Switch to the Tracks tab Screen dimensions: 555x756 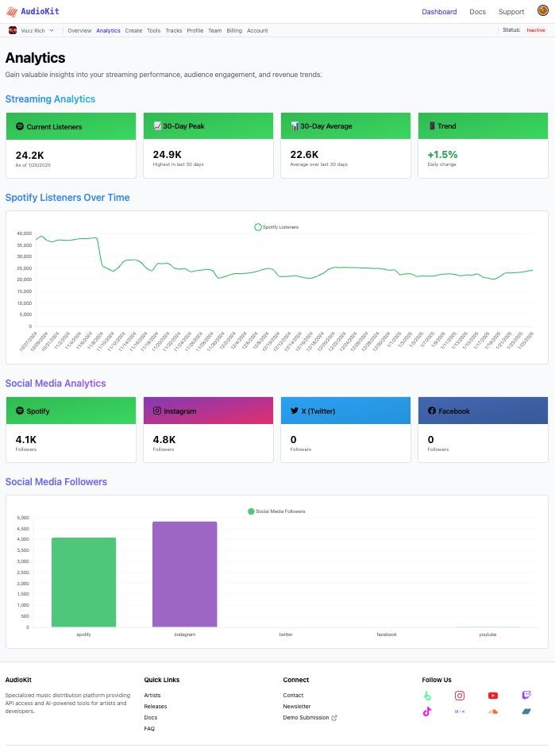click(174, 30)
